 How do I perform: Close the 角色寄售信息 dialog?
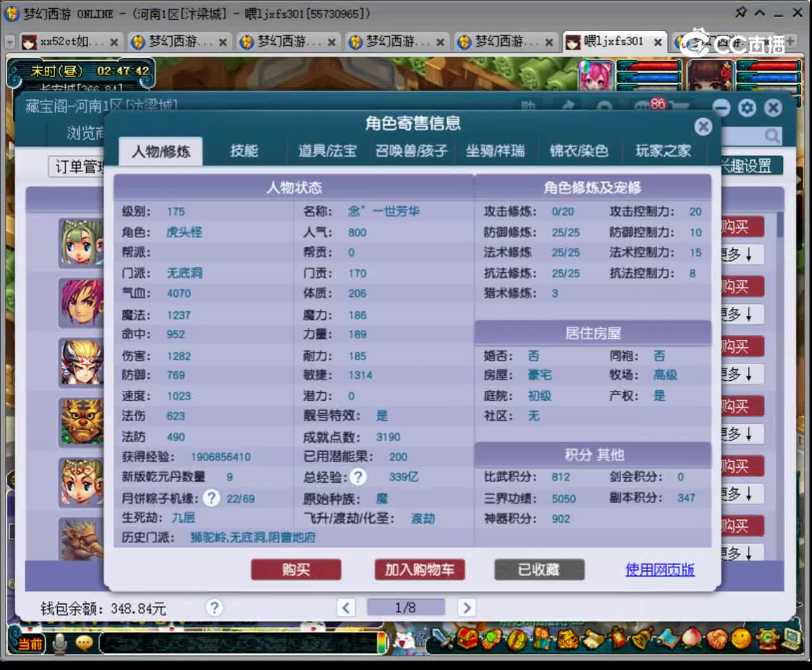click(x=703, y=127)
